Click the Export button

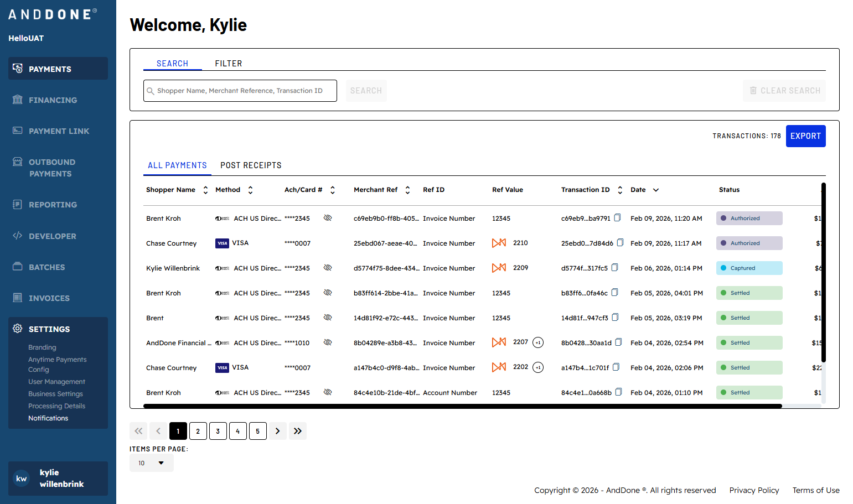click(x=805, y=136)
